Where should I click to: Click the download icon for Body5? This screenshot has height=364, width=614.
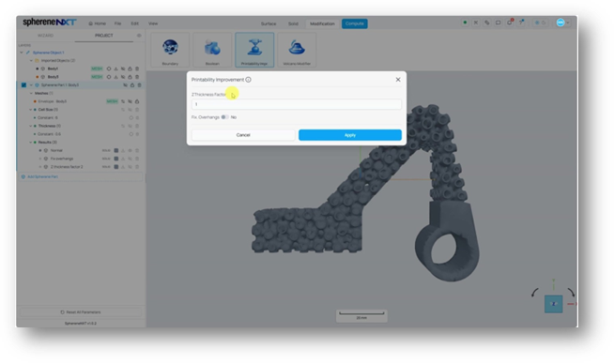click(x=115, y=77)
